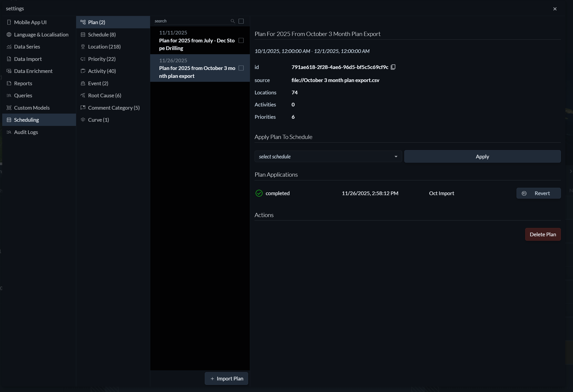Viewport: 573px width, 392px height.
Task: Select the Comment Category (5) tab
Action: tap(113, 108)
